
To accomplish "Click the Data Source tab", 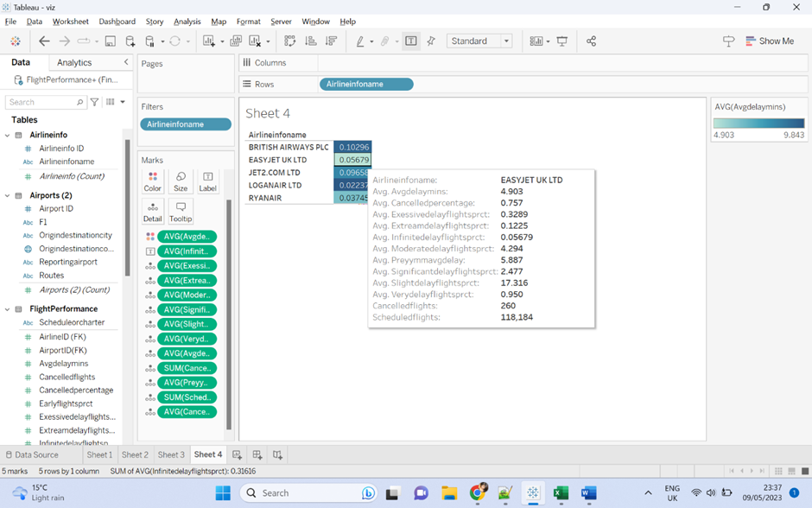I will point(35,454).
